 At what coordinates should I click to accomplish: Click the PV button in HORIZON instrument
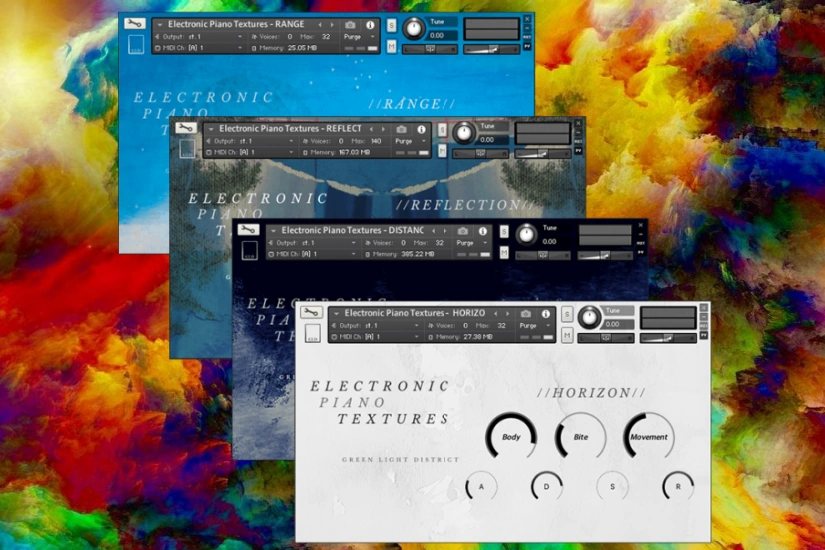click(x=704, y=335)
